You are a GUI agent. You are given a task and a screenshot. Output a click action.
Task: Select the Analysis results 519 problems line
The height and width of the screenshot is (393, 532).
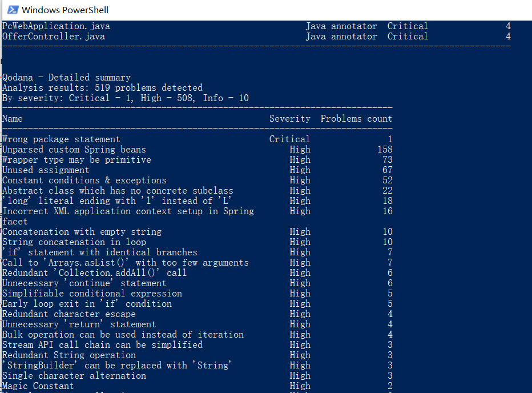pos(102,87)
